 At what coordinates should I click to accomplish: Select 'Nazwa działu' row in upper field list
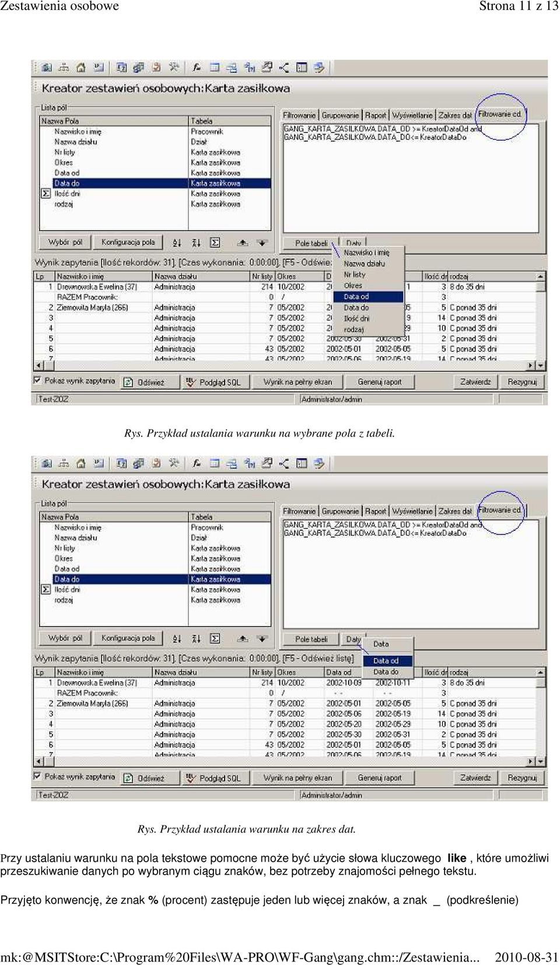[155, 142]
